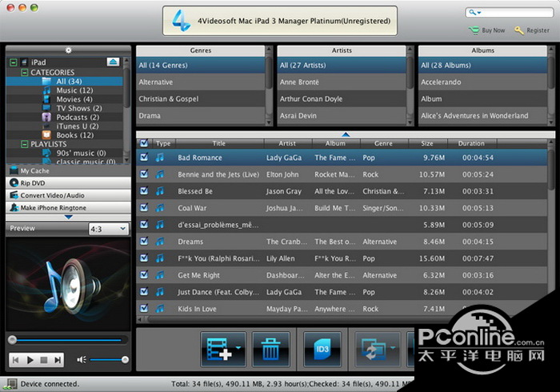Skip to next track in preview
560x392 pixels.
pyautogui.click(x=58, y=360)
